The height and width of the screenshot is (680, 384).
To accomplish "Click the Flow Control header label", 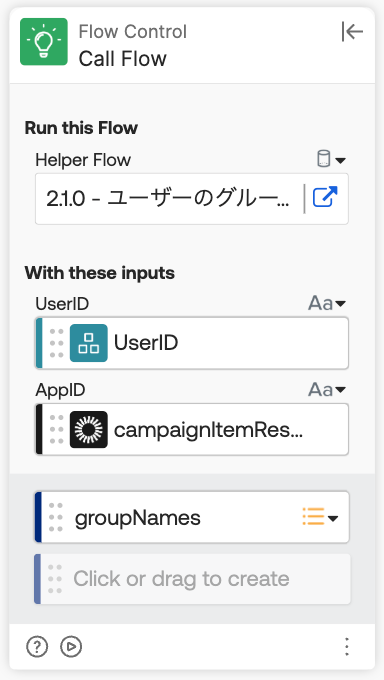I will [133, 32].
